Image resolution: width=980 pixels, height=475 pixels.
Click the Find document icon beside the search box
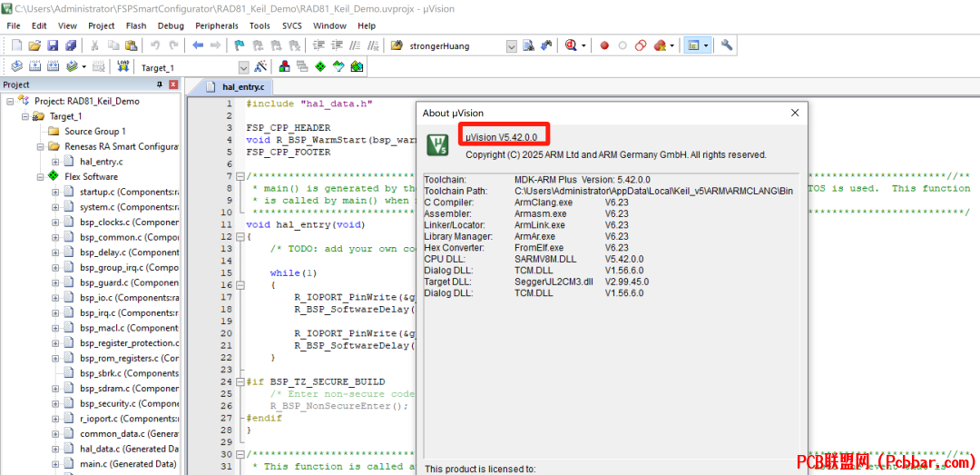(529, 45)
